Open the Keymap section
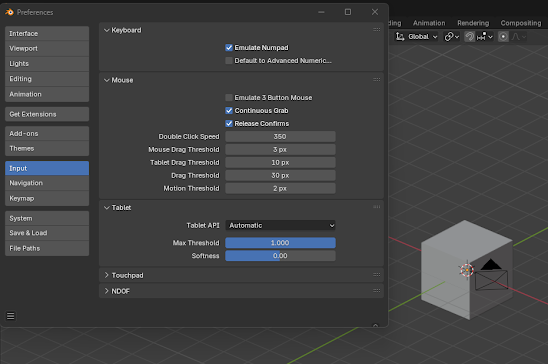Screen dimensions: 548x364 click(47, 198)
